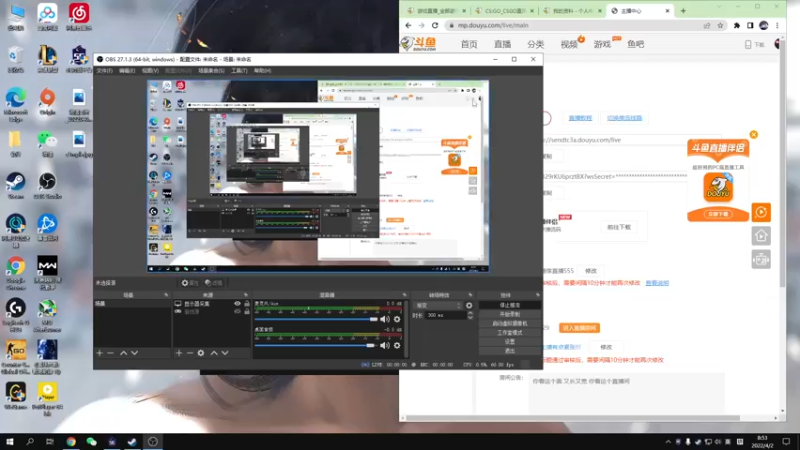
Task: Open the scene transition type dropdown
Action: tap(439, 306)
